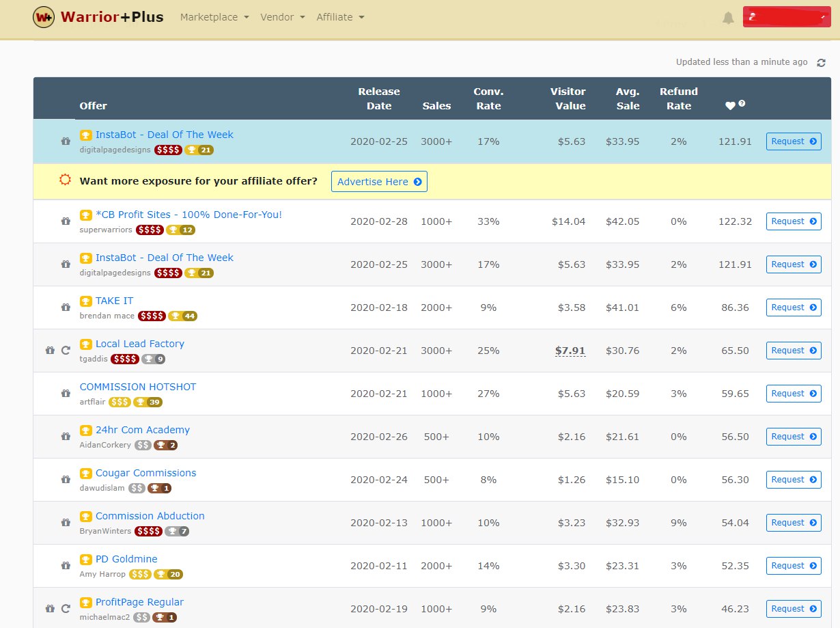The width and height of the screenshot is (840, 628).
Task: Open the redacted user account menu
Action: click(787, 18)
